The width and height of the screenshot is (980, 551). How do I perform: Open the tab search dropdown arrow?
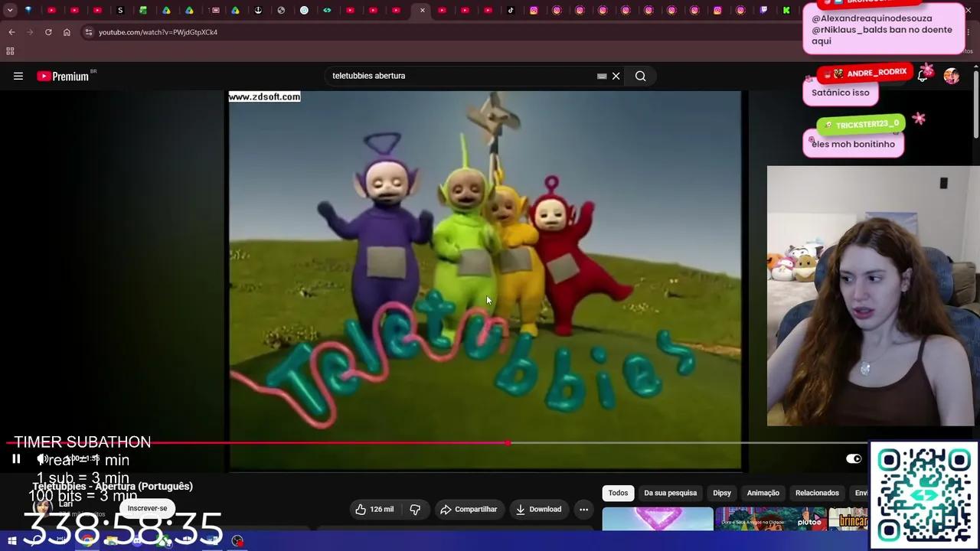tap(10, 10)
